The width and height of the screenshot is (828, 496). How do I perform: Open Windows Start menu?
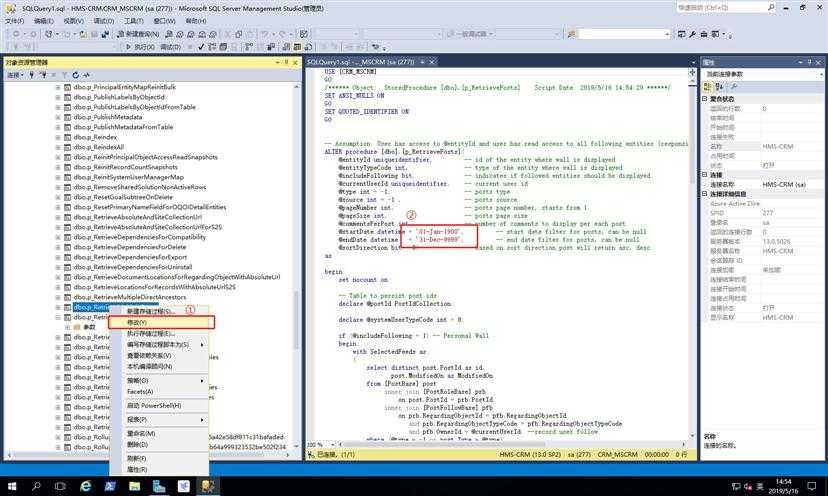[11, 486]
